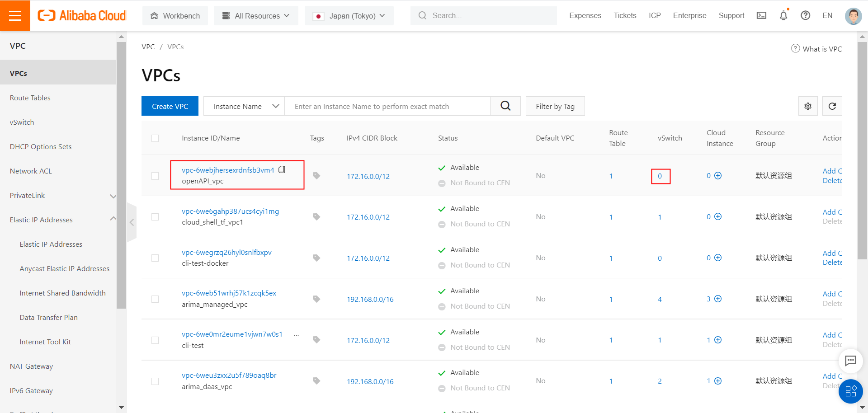Click the search magnifier button
Image resolution: width=868 pixels, height=413 pixels.
coord(505,106)
